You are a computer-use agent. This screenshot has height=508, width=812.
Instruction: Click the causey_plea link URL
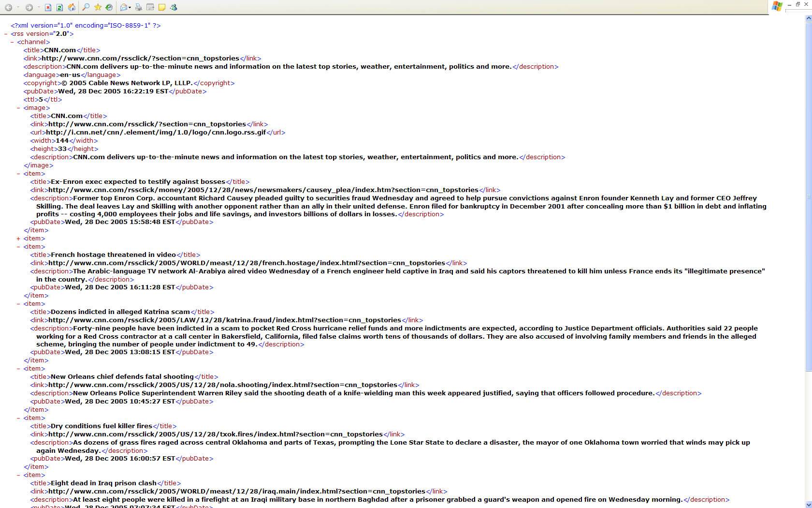coord(263,190)
